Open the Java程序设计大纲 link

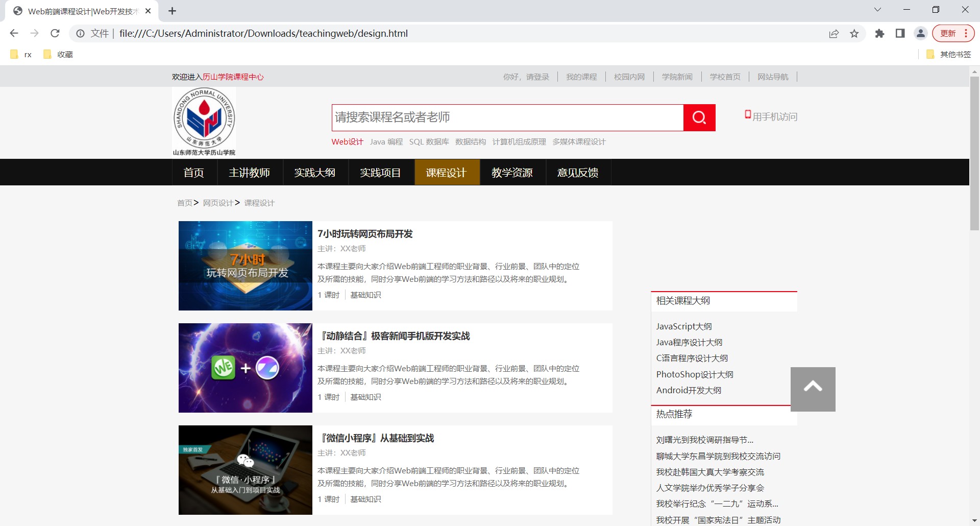click(x=689, y=342)
